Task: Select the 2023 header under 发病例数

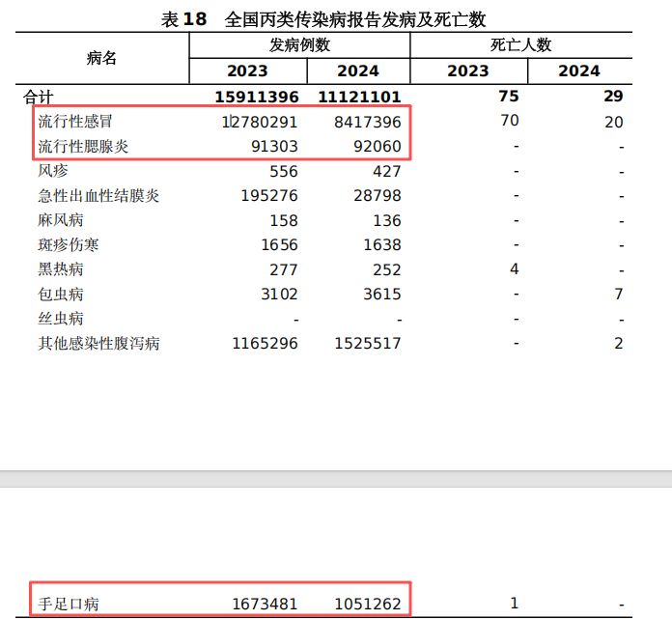Action: click(247, 71)
